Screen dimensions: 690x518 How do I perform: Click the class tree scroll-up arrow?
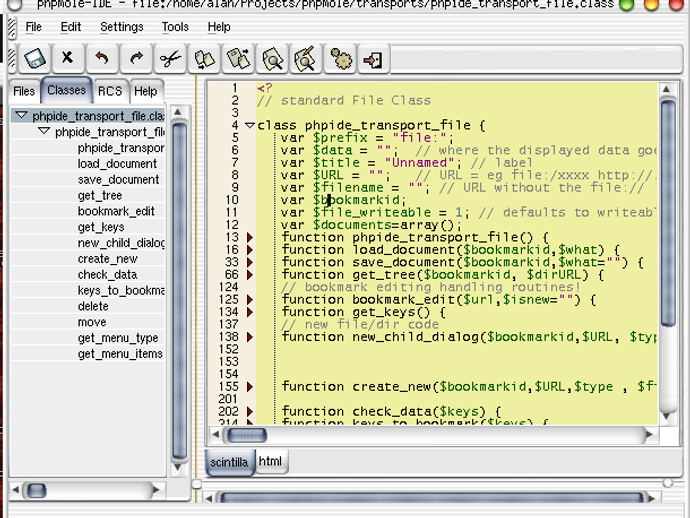click(178, 112)
